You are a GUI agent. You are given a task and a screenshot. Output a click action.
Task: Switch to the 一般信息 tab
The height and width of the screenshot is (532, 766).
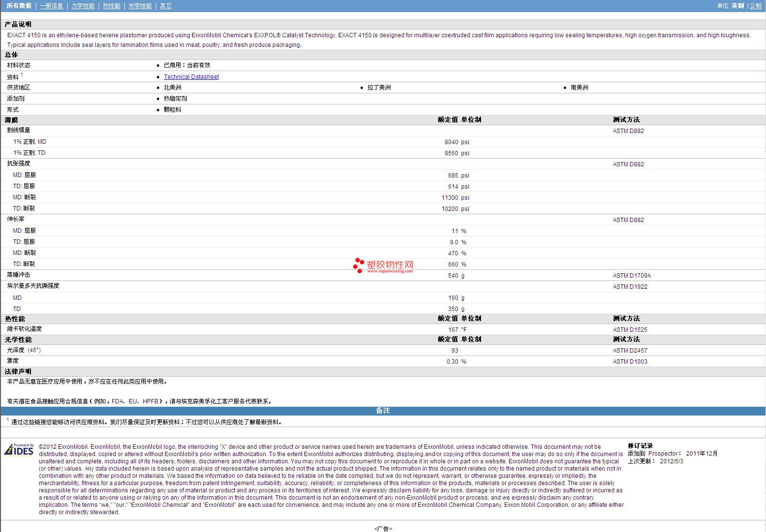[51, 6]
